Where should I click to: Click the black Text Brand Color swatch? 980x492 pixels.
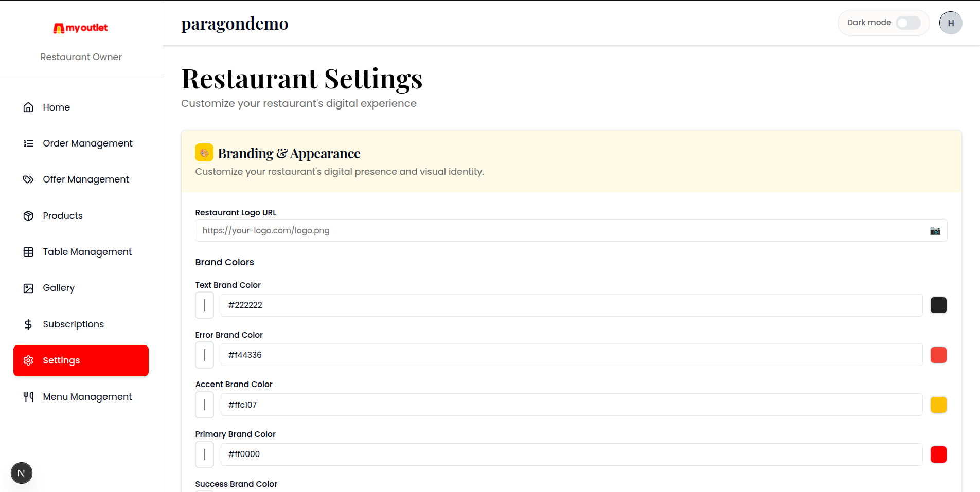click(x=938, y=305)
